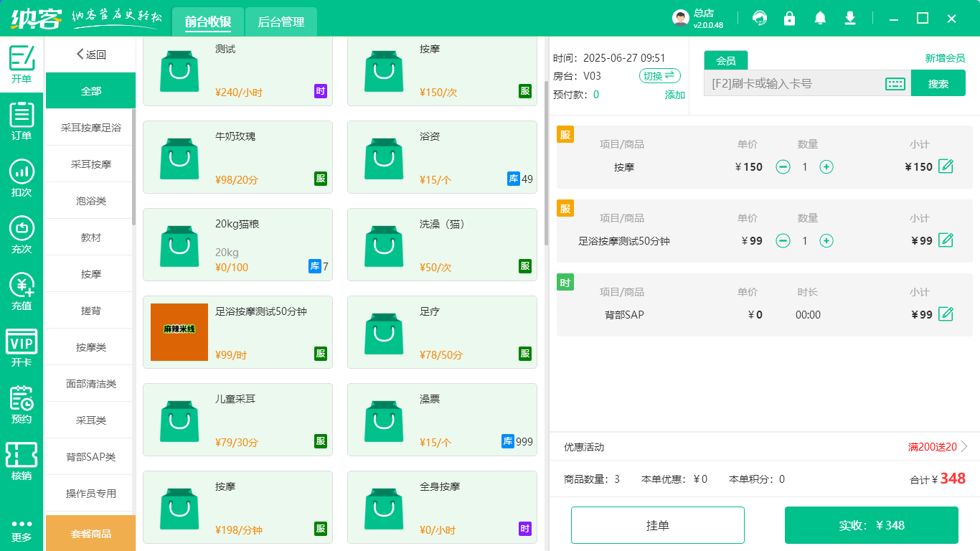This screenshot has height=551, width=980.
Task: Click the product list scrollbar
Action: tap(546, 164)
